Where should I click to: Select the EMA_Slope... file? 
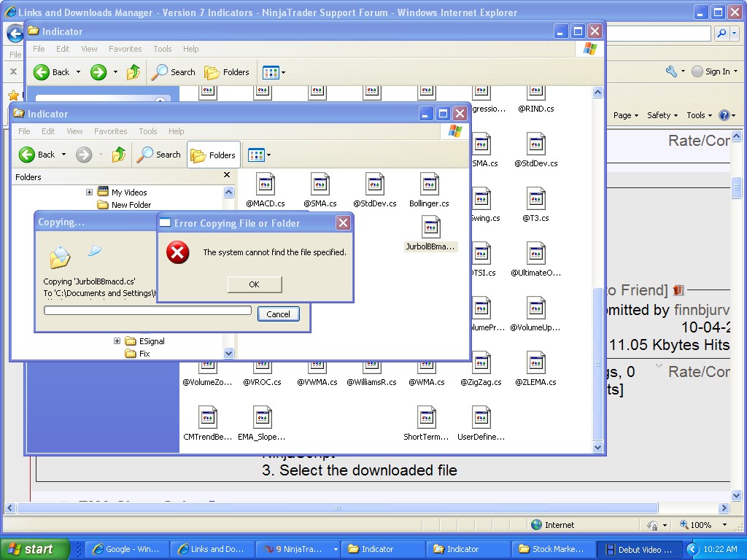point(262,424)
